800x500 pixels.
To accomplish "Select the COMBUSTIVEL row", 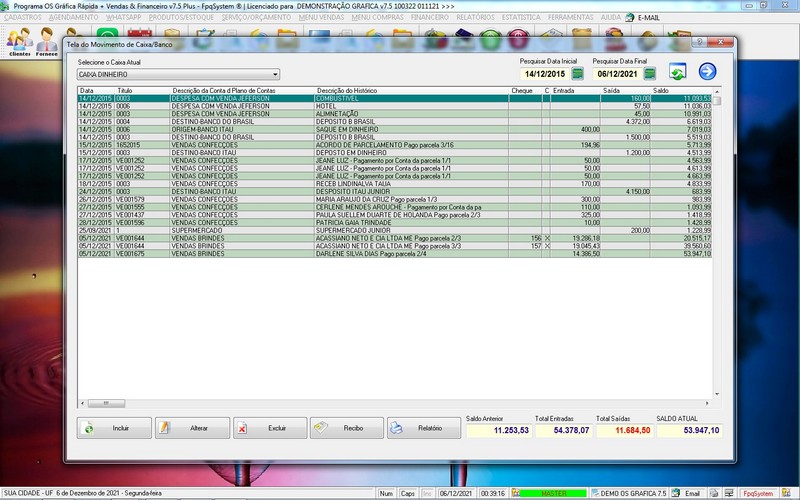I will pyautogui.click(x=395, y=98).
